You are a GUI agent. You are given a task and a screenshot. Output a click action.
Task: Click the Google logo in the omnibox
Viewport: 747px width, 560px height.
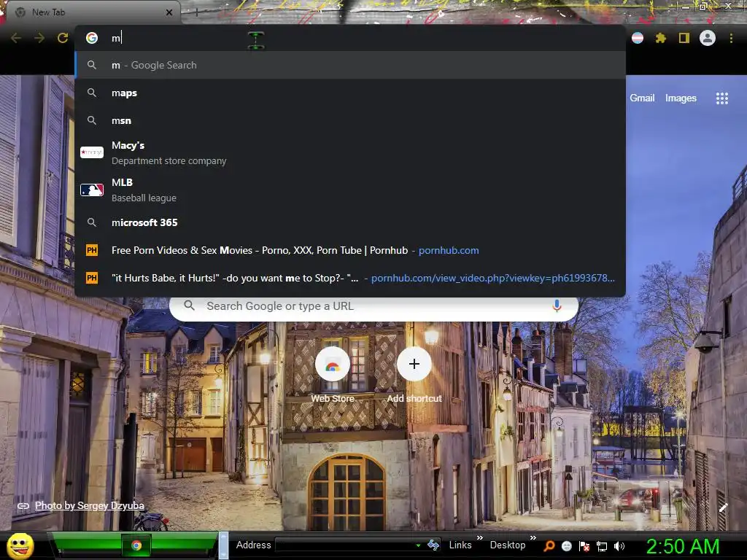[92, 38]
